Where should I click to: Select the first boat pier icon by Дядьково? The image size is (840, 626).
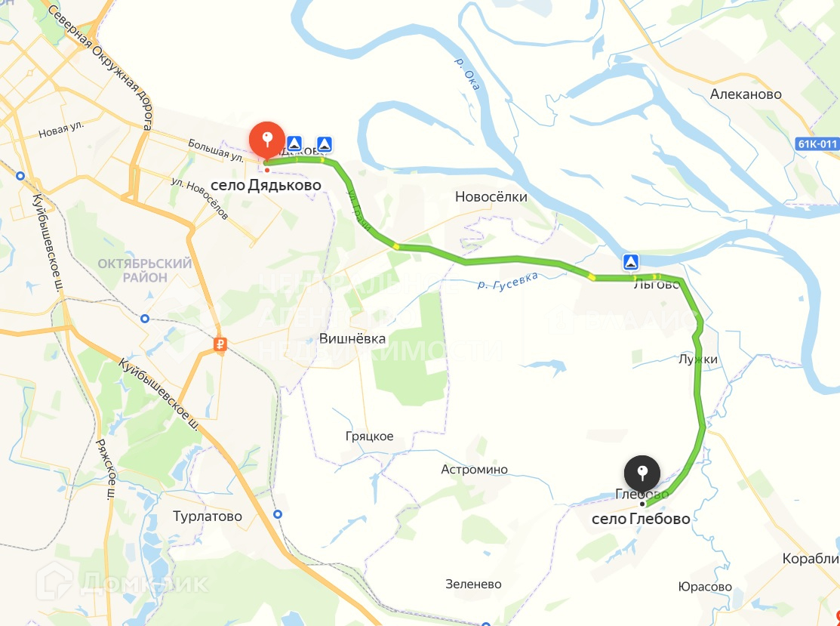click(294, 143)
